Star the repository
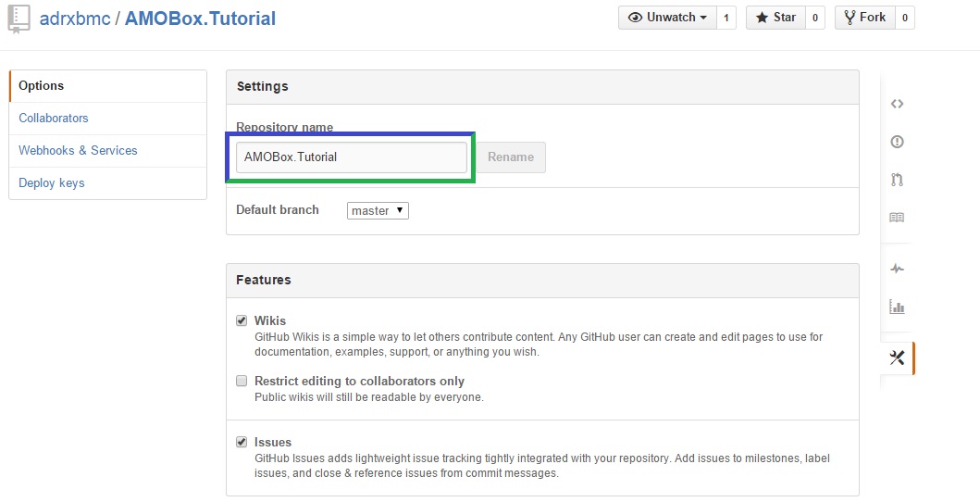Screen dimensions: 980x502 [775, 18]
